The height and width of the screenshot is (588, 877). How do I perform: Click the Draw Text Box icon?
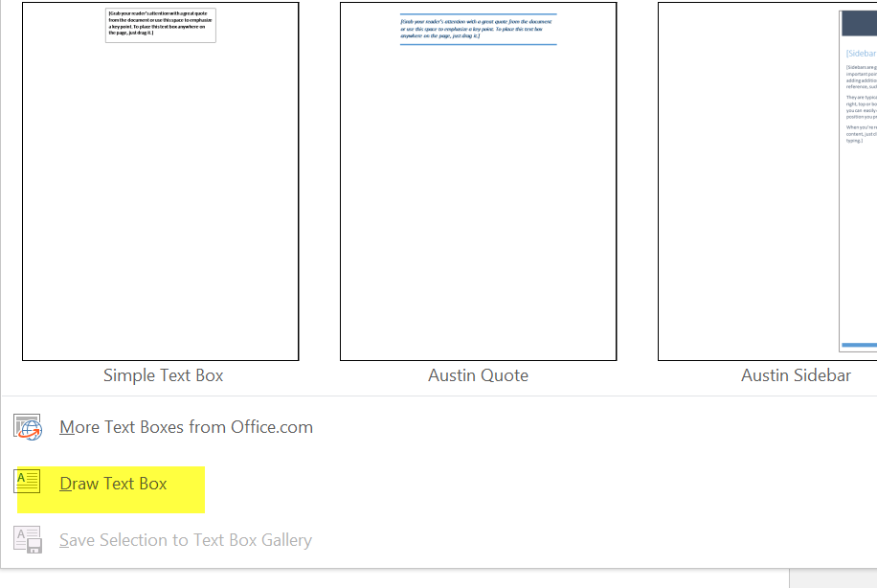pos(28,482)
